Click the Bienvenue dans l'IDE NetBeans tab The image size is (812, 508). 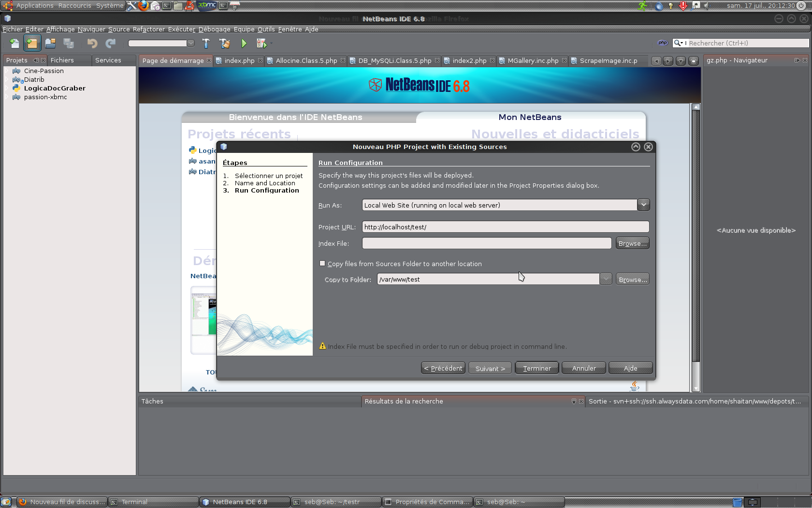295,117
